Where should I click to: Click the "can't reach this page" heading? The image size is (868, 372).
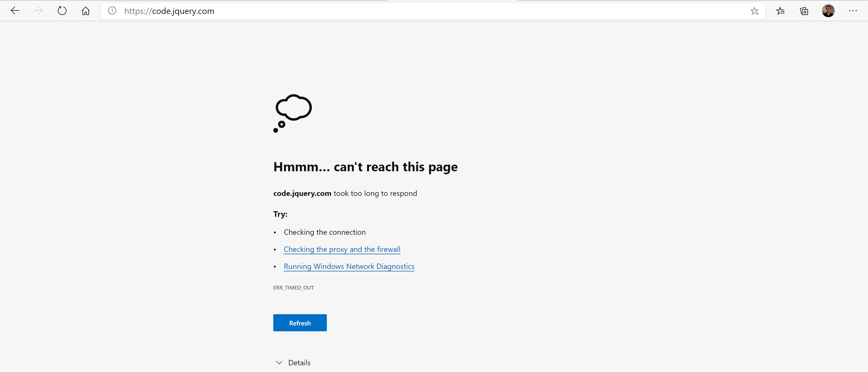tap(365, 167)
